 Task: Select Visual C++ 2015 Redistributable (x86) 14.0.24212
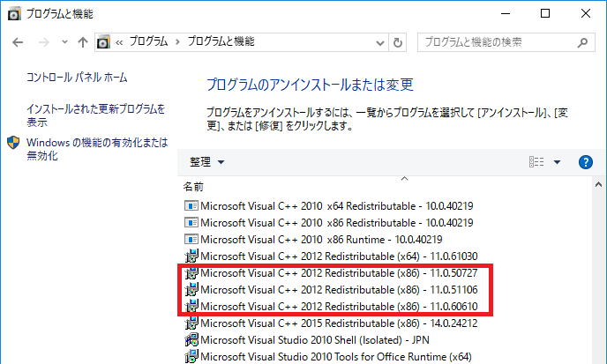coord(339,323)
